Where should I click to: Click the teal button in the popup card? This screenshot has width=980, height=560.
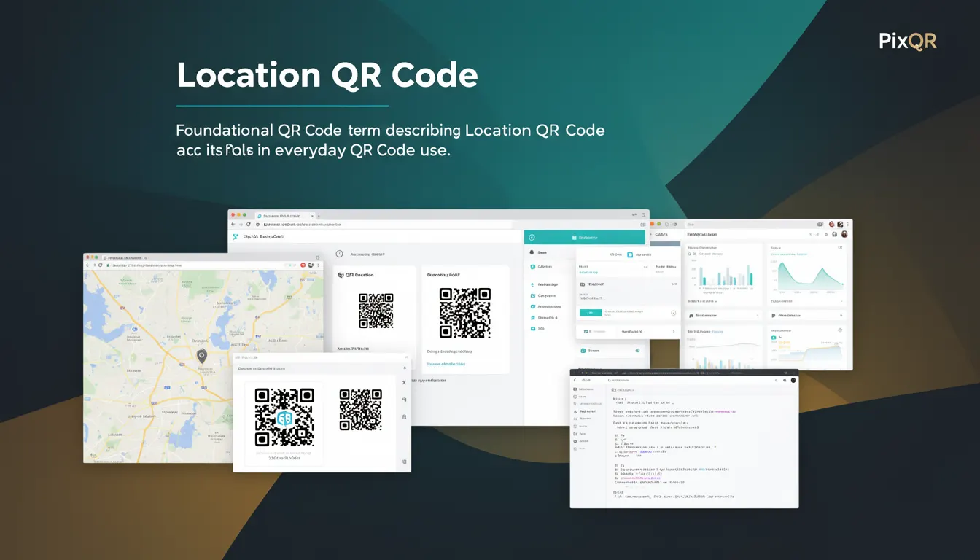[591, 313]
